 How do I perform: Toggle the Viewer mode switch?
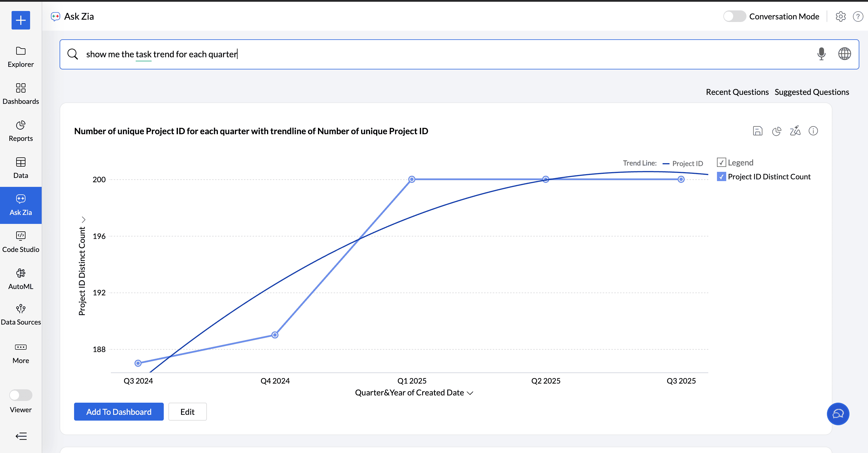click(x=21, y=395)
